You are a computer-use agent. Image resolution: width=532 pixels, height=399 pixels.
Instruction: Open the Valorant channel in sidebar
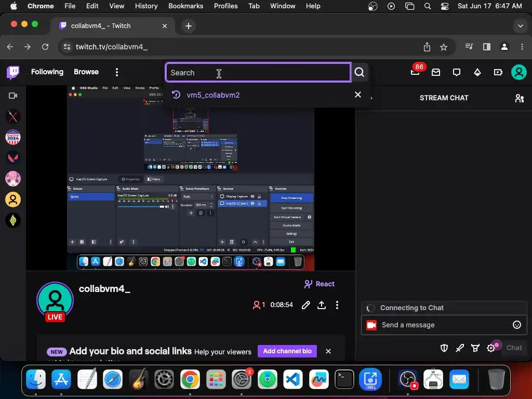[x=13, y=158]
